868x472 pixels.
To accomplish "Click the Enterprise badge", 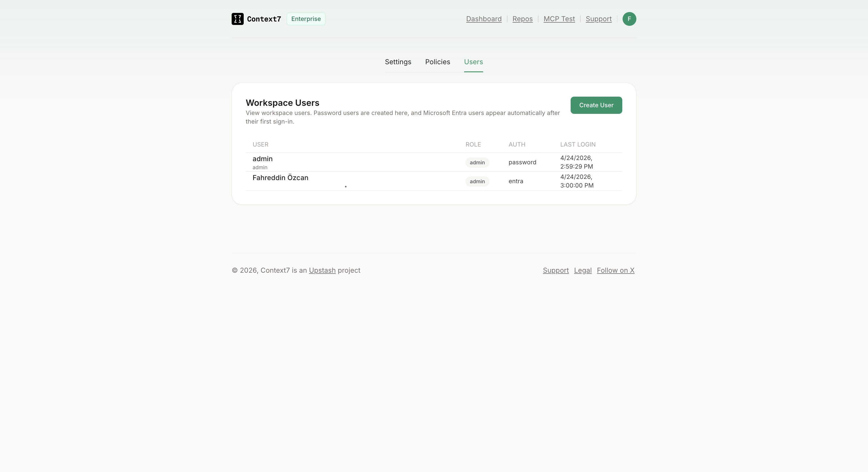I will tap(306, 19).
